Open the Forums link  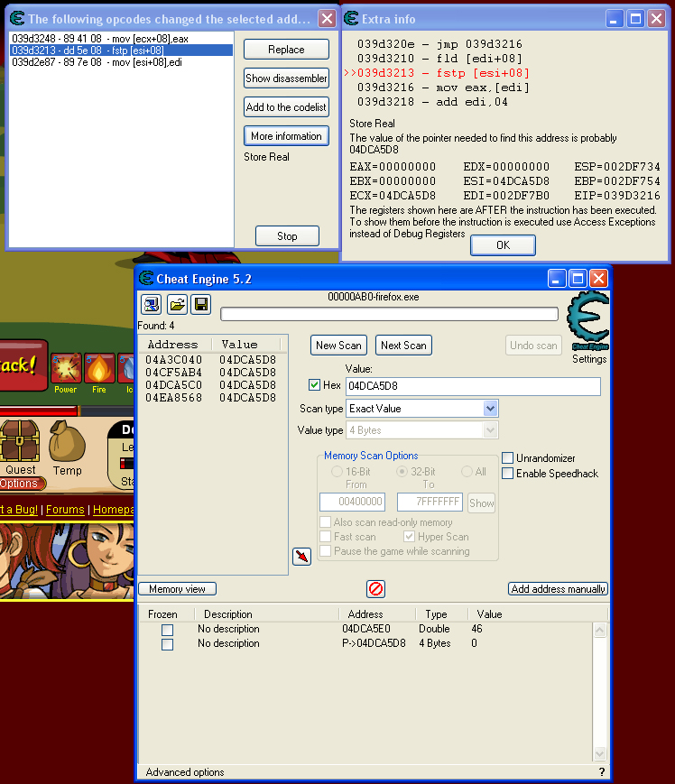[x=65, y=510]
